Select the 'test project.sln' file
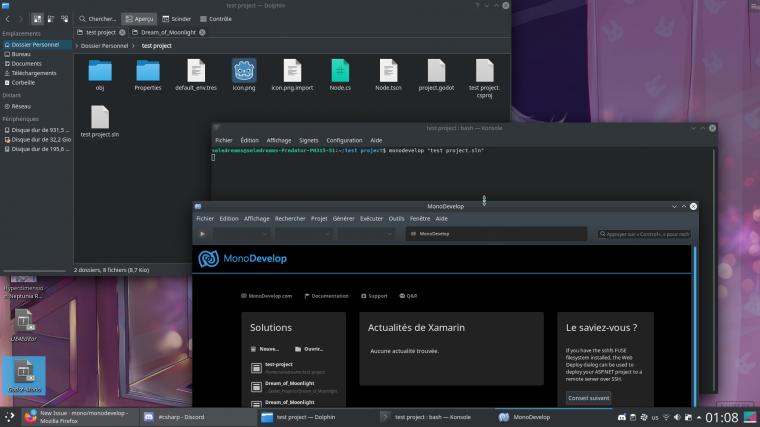 [100, 118]
